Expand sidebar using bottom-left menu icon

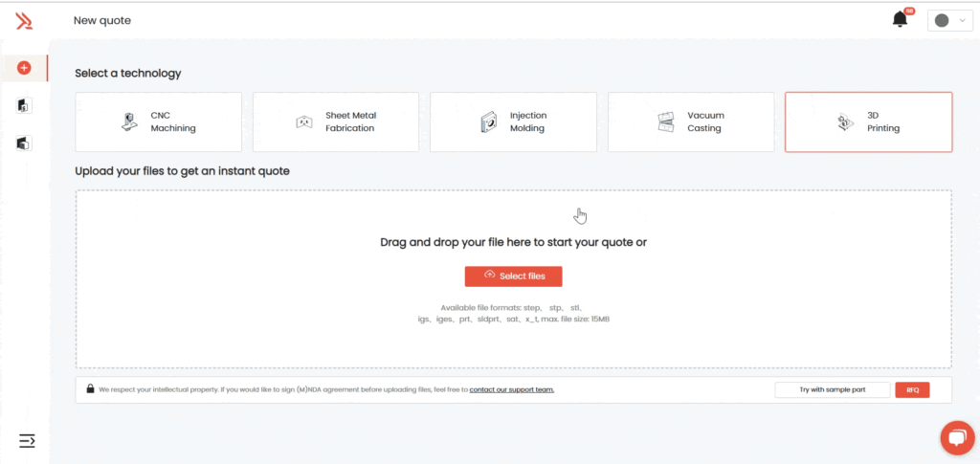[27, 440]
